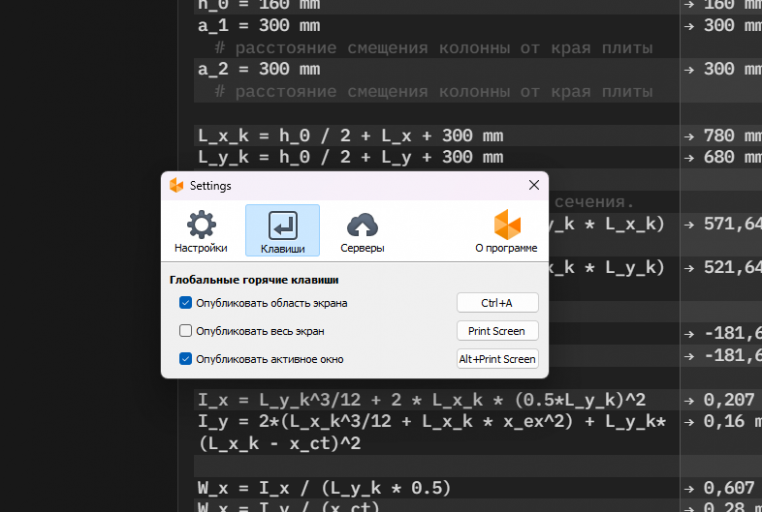Click the I_y formula line in editor
Screen dimensions: 762x512
[x=432, y=421]
